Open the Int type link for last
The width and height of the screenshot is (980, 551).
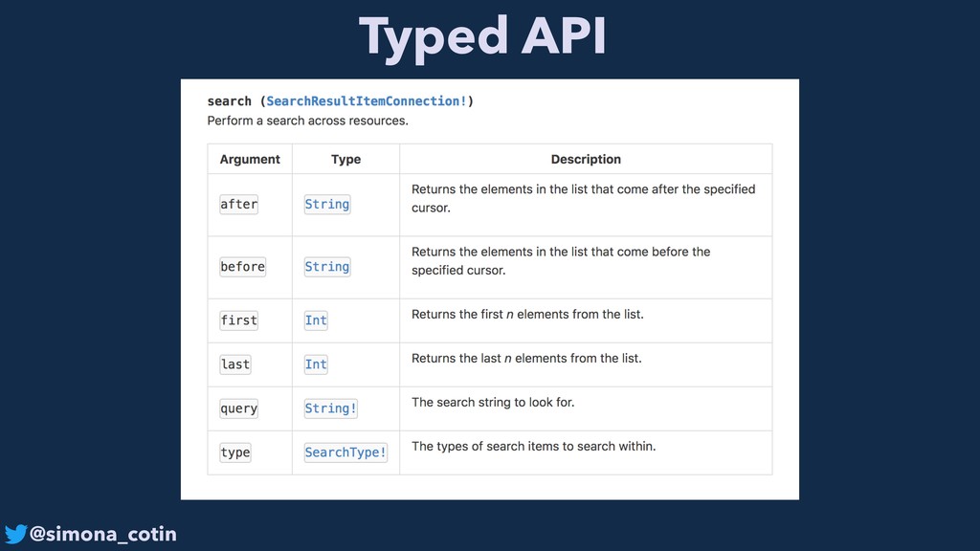pos(316,364)
